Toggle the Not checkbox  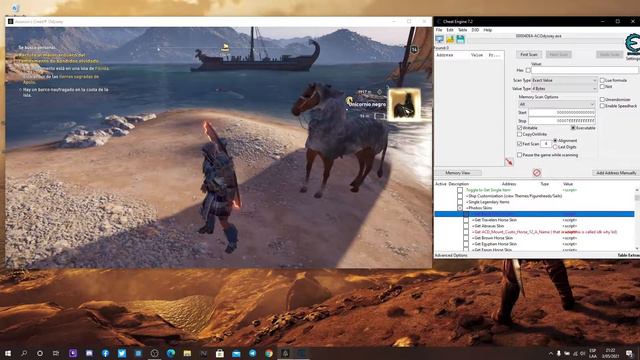click(602, 87)
